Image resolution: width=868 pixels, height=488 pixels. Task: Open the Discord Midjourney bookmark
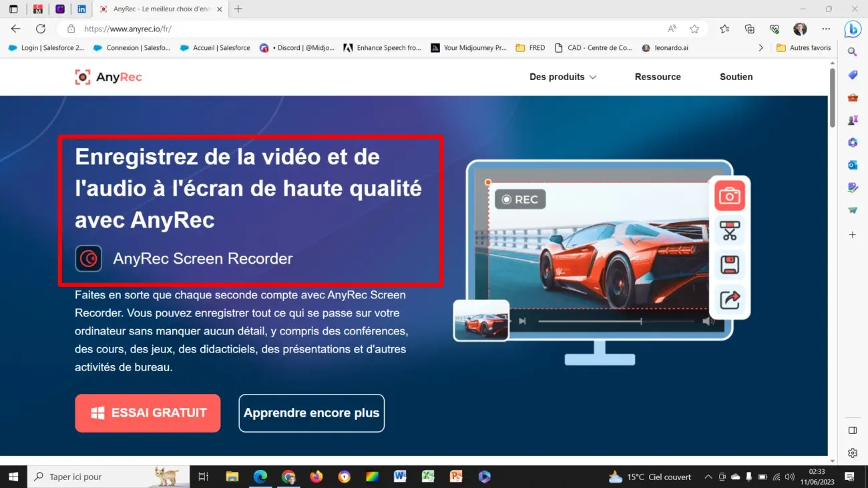tap(297, 48)
